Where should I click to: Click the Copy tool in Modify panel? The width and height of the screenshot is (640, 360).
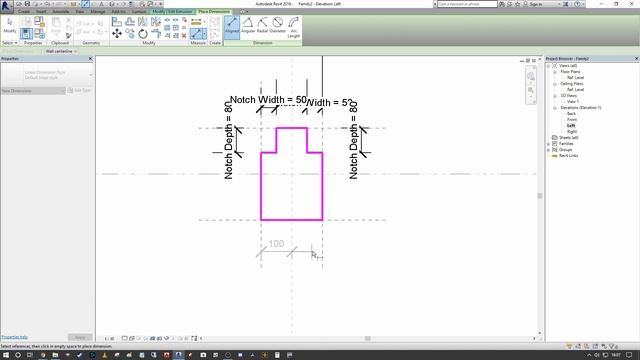(x=130, y=33)
